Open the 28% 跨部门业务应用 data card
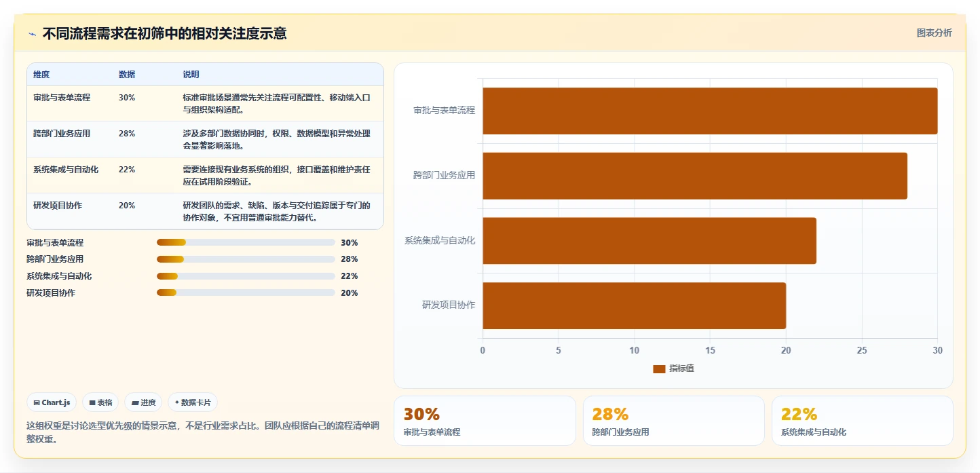Screen dimensions: 980x473 click(x=673, y=421)
